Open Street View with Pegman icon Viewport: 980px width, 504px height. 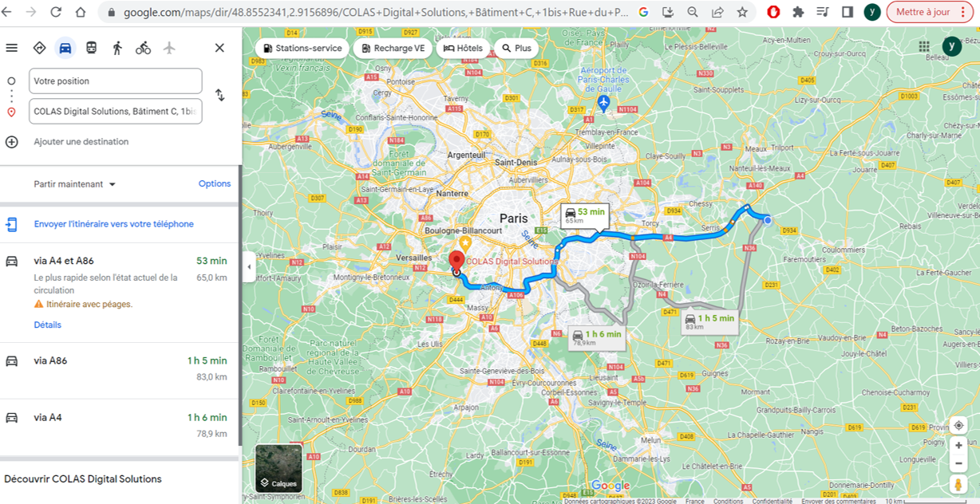pos(958,485)
